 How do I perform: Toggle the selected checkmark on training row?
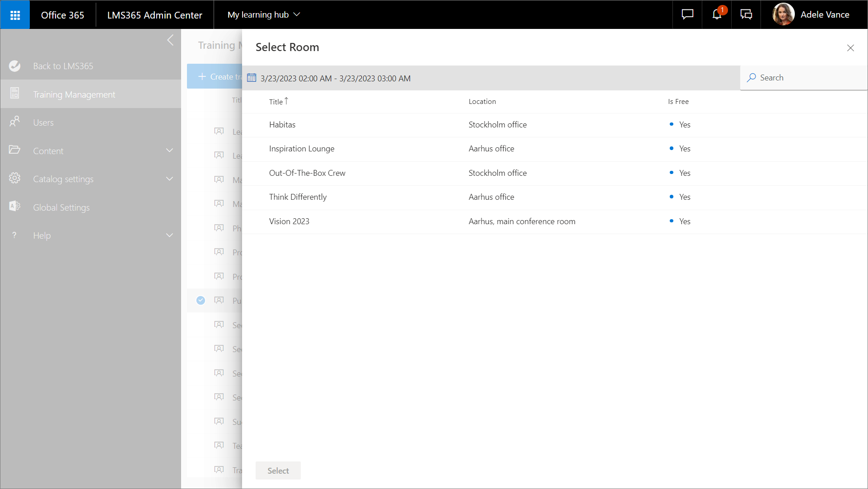pos(201,300)
